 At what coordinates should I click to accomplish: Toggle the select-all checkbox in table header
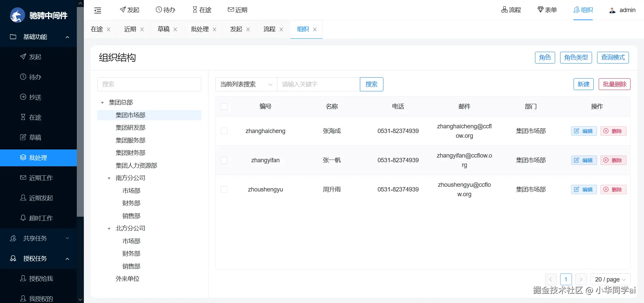click(224, 106)
